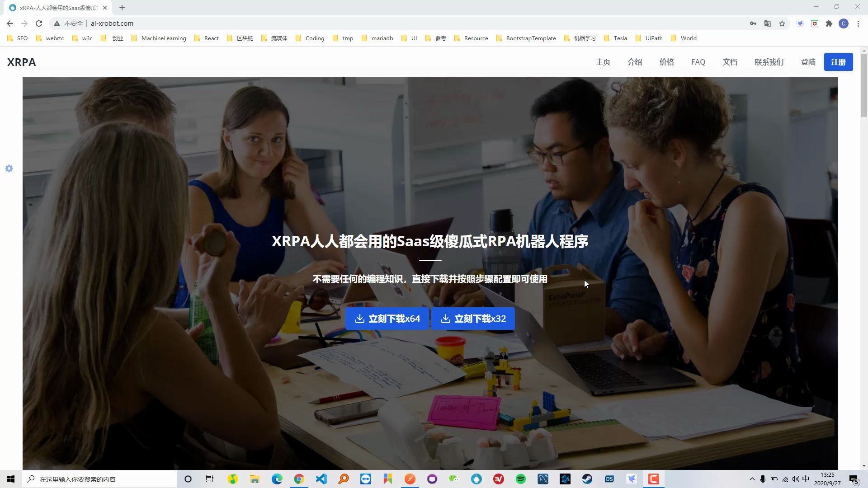Click the download icon on x64 button
The height and width of the screenshot is (488, 868).
(359, 319)
